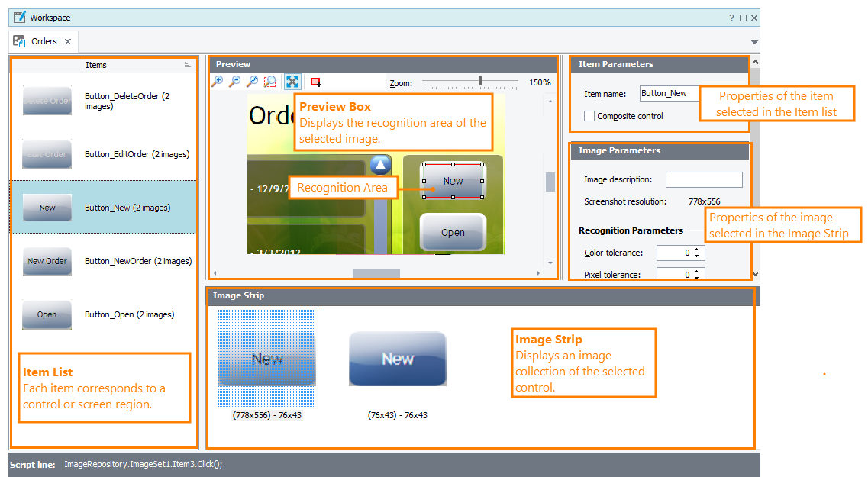
Task: Select the Zoom In tool in Preview toolbar
Action: point(218,82)
